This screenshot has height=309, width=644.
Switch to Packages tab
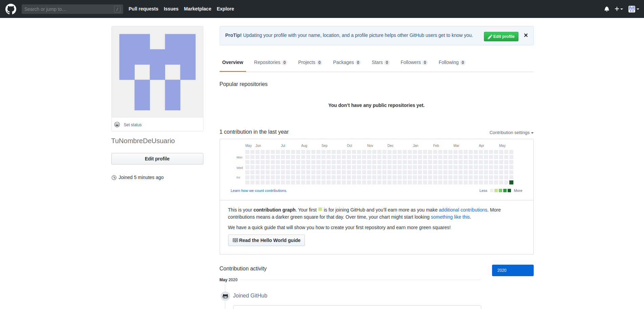(x=347, y=62)
